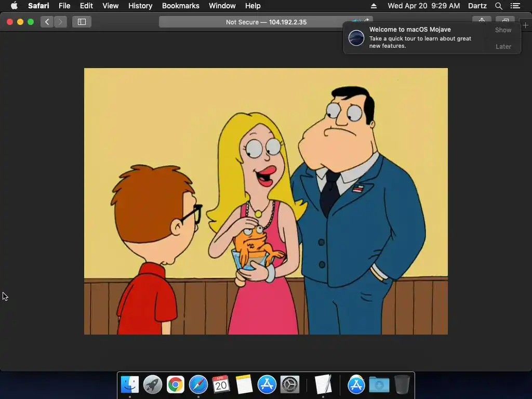
Task: Go forward using Safari's forward arrow
Action: 60,22
